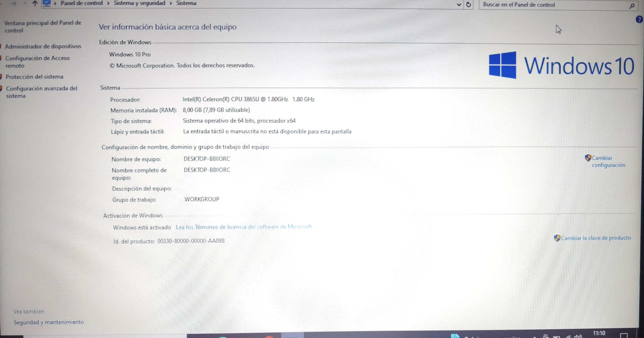Click the WORKGROUP value

click(202, 199)
